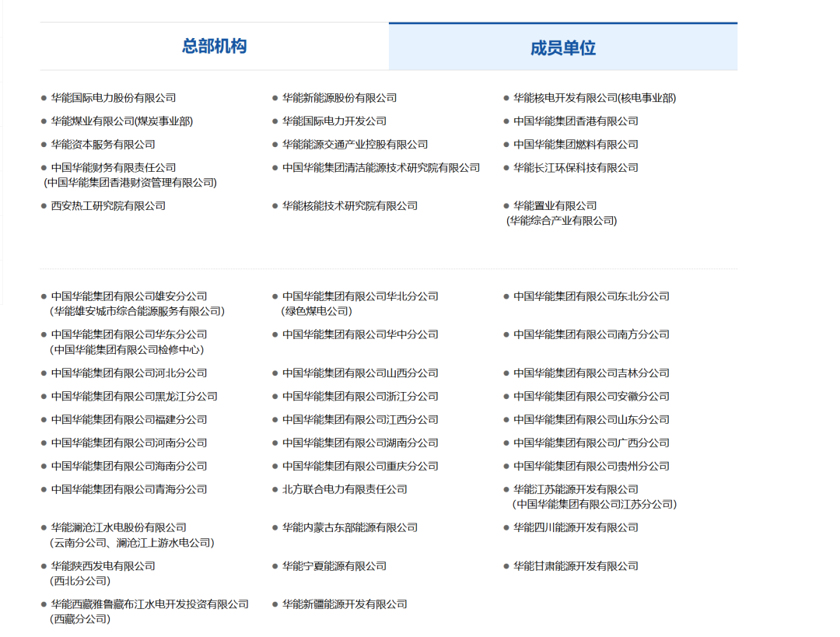Switch to the 总部机构 tab
The image size is (840, 637).
pyautogui.click(x=215, y=46)
